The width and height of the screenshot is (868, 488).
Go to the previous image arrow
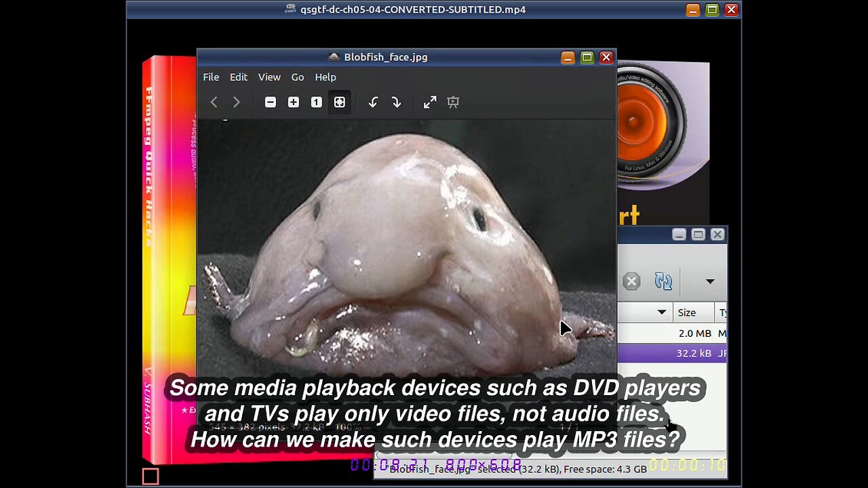click(x=214, y=102)
